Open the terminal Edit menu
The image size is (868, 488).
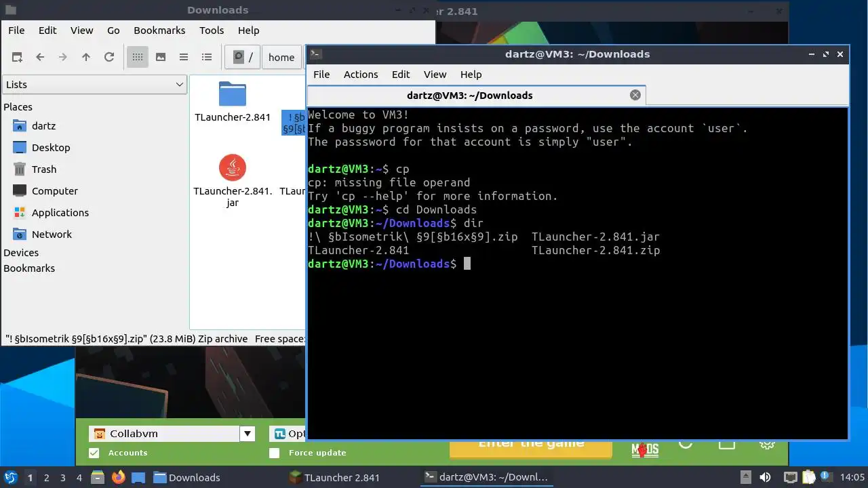click(401, 75)
